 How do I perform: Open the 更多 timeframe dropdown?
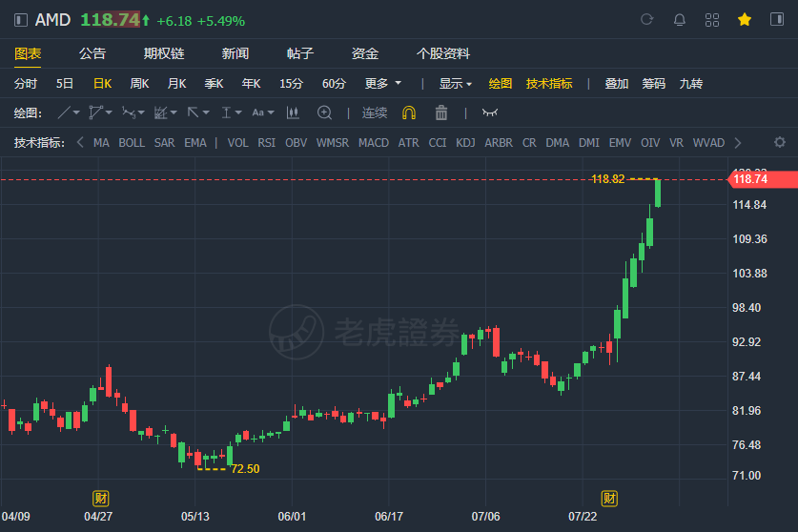pos(382,84)
